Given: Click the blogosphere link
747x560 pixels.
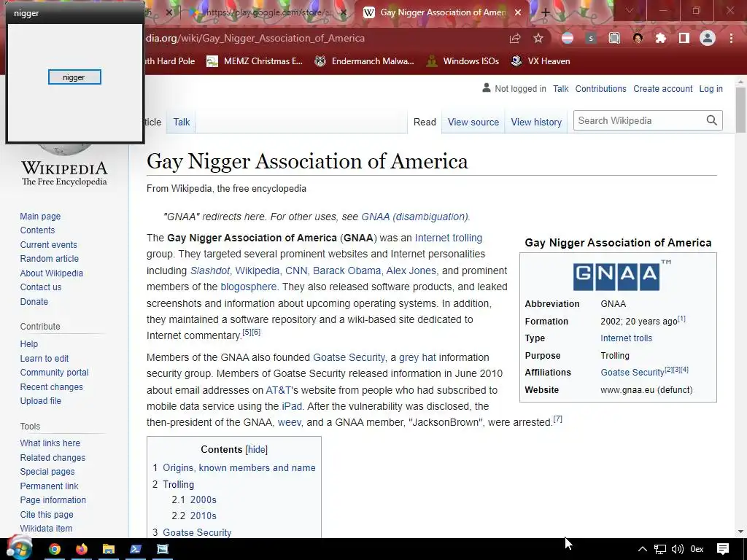Looking at the screenshot, I should [x=248, y=287].
